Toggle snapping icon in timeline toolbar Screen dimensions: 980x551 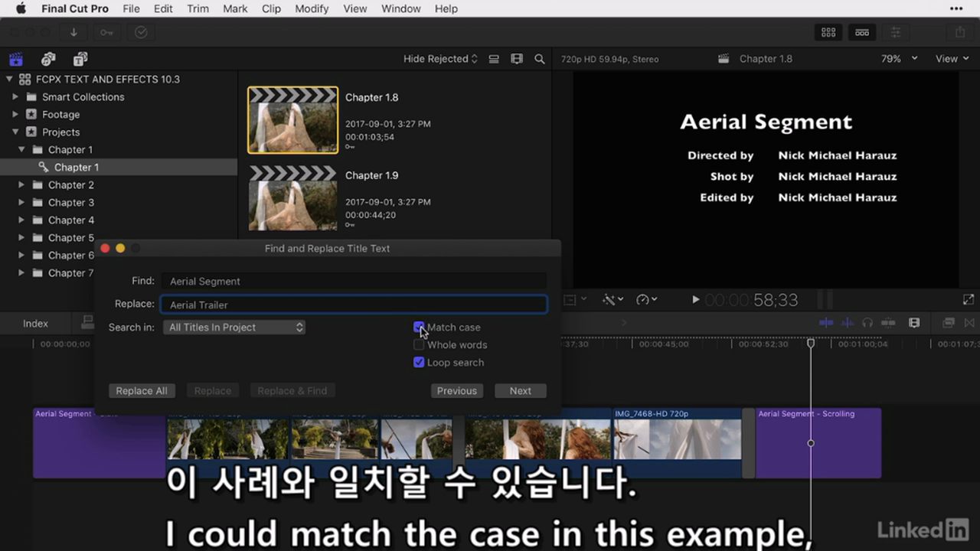tap(888, 323)
